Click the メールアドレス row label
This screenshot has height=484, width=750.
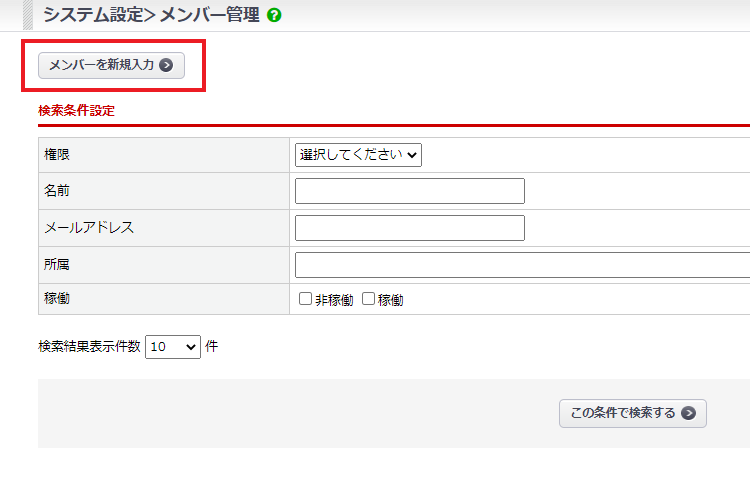(x=89, y=228)
